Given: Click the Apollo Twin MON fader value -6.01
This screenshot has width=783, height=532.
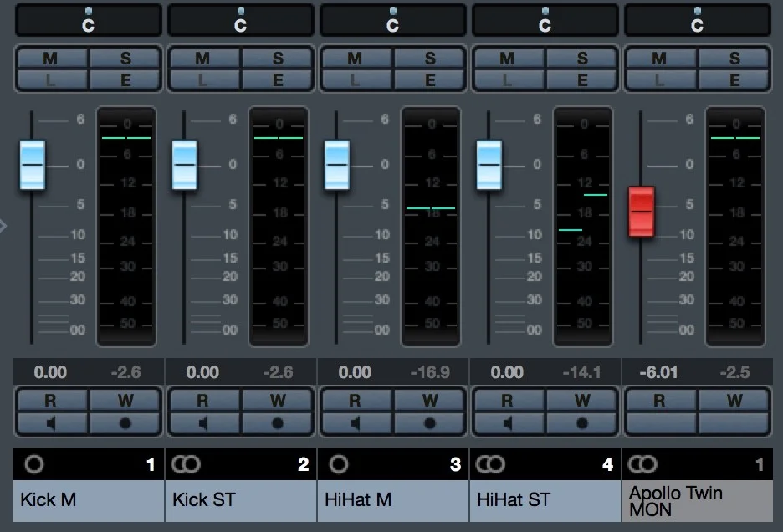Looking at the screenshot, I should click(658, 372).
